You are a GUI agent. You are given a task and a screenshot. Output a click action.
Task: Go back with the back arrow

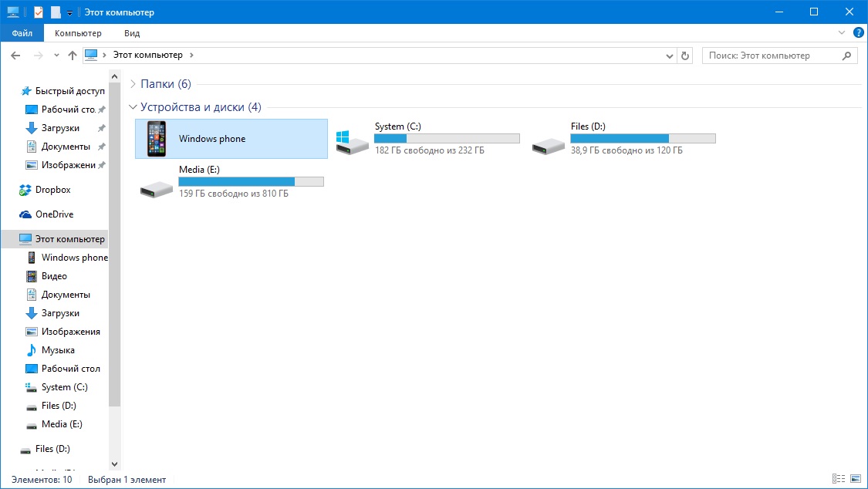15,56
